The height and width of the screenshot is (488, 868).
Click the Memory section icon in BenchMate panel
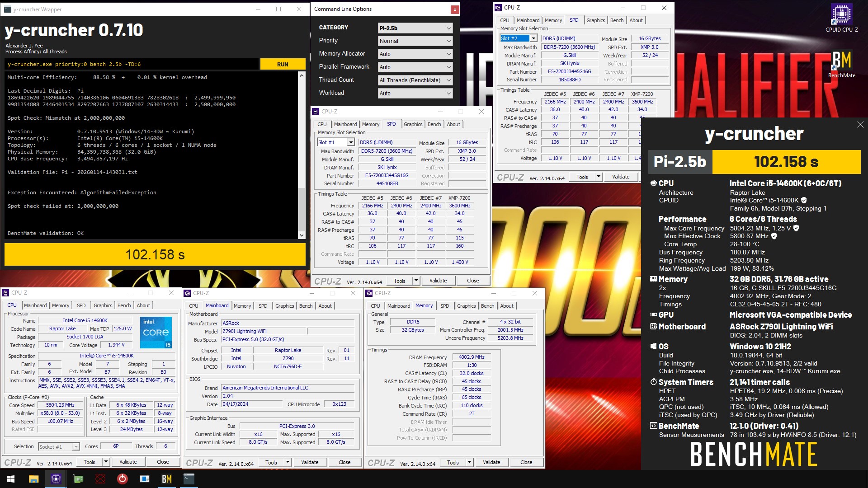(653, 279)
